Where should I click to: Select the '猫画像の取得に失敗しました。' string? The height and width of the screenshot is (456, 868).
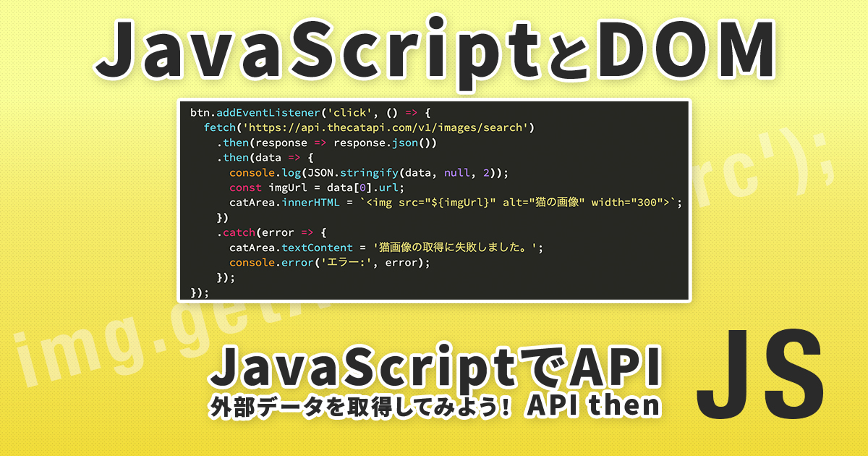pos(454,248)
